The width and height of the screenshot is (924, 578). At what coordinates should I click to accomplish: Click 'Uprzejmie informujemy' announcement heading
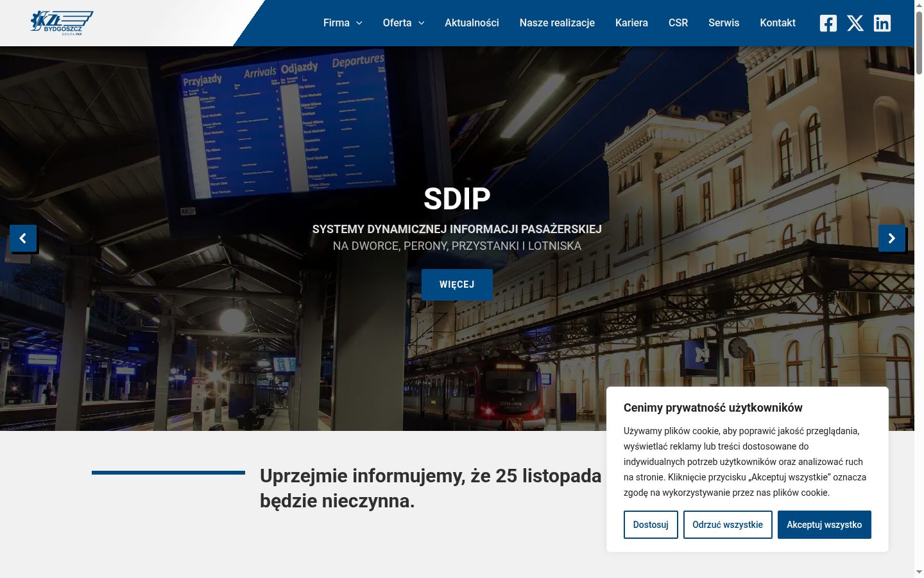(431, 488)
